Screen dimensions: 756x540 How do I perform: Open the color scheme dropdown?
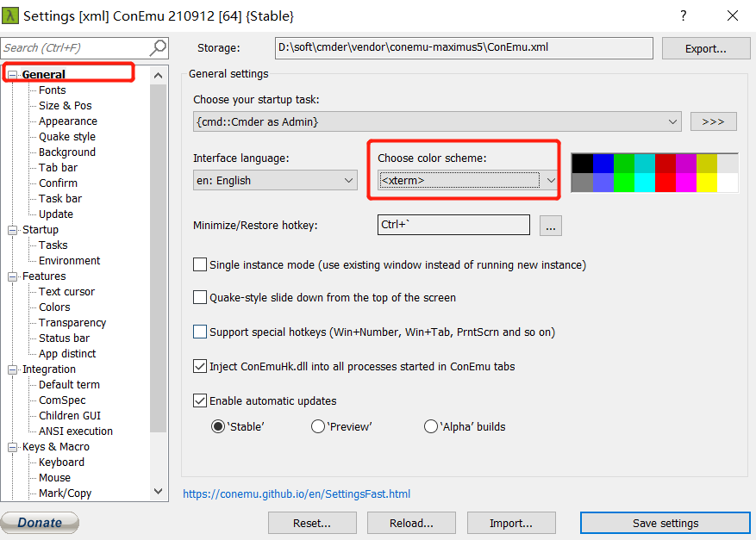tap(467, 181)
